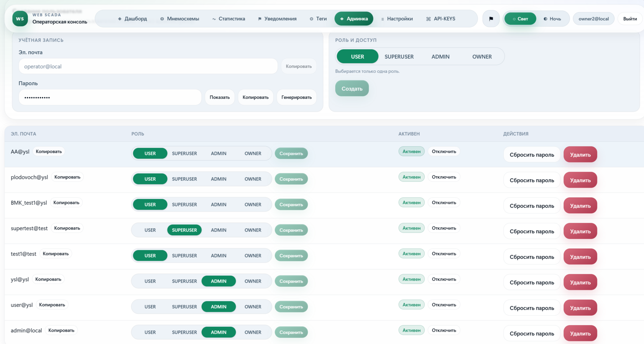Delete the AA@ysl user
644x344 pixels.
coord(580,154)
